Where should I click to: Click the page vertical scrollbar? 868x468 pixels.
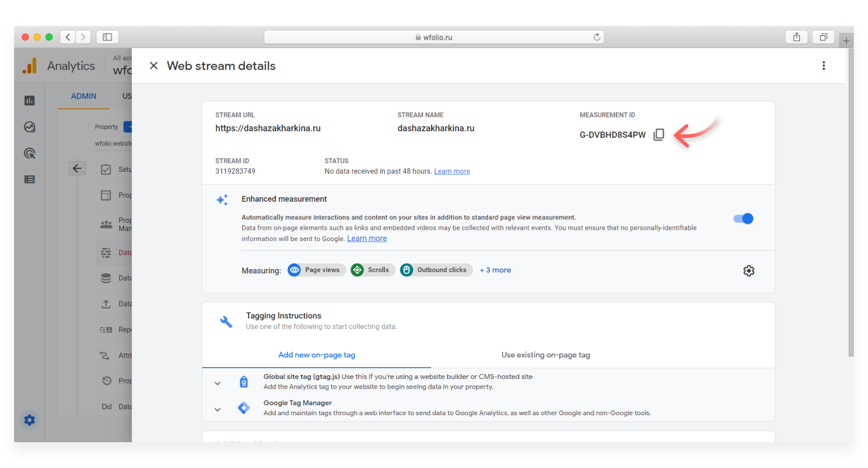tap(850, 202)
